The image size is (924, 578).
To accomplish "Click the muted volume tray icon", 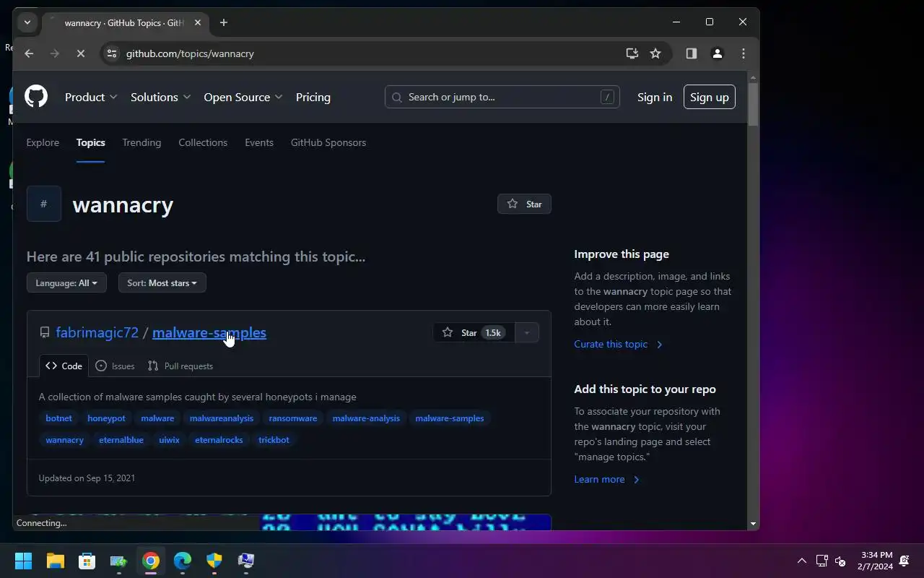I will [840, 561].
